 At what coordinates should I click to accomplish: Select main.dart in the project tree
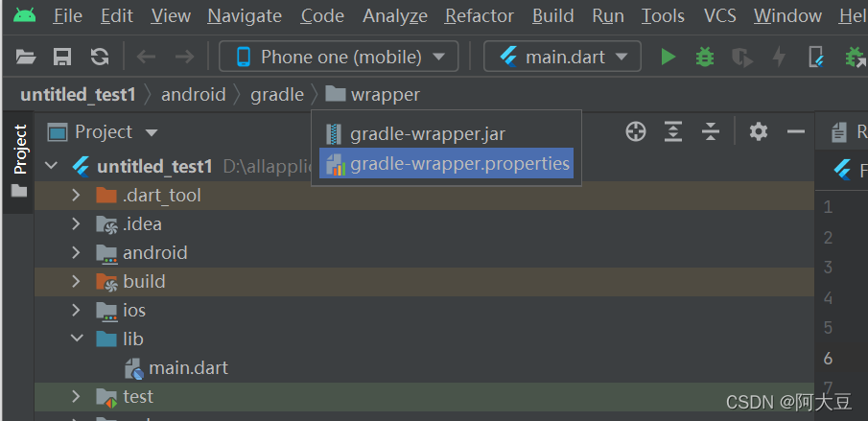[424, 368]
